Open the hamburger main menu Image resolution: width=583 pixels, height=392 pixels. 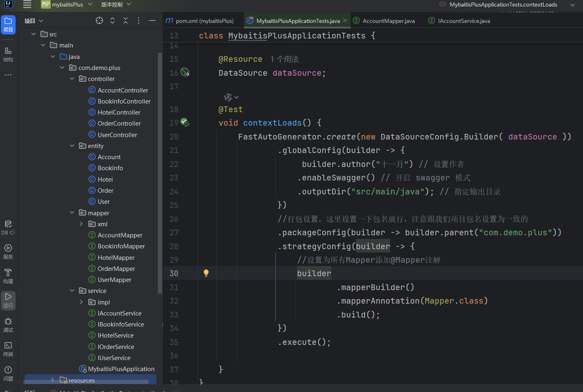pyautogui.click(x=27, y=5)
